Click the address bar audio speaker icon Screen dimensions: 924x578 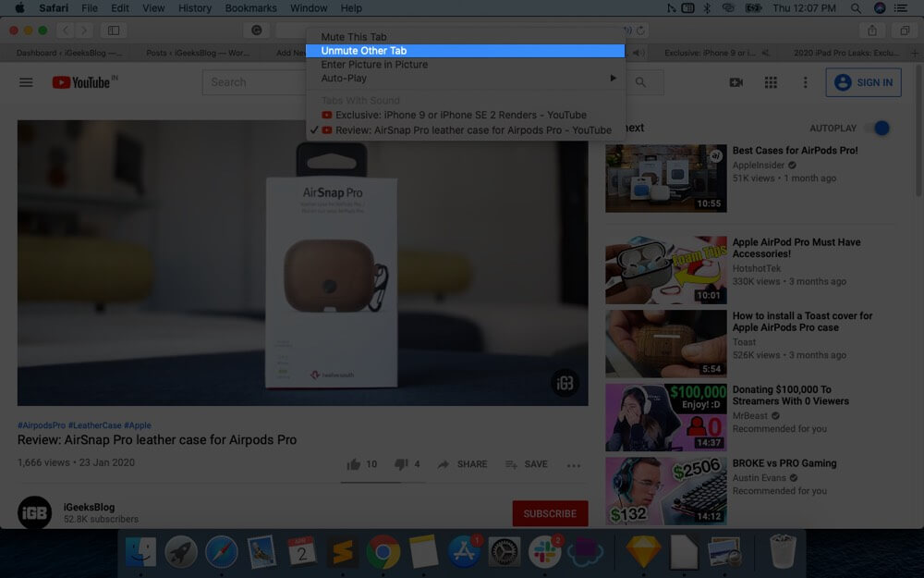pyautogui.click(x=628, y=31)
